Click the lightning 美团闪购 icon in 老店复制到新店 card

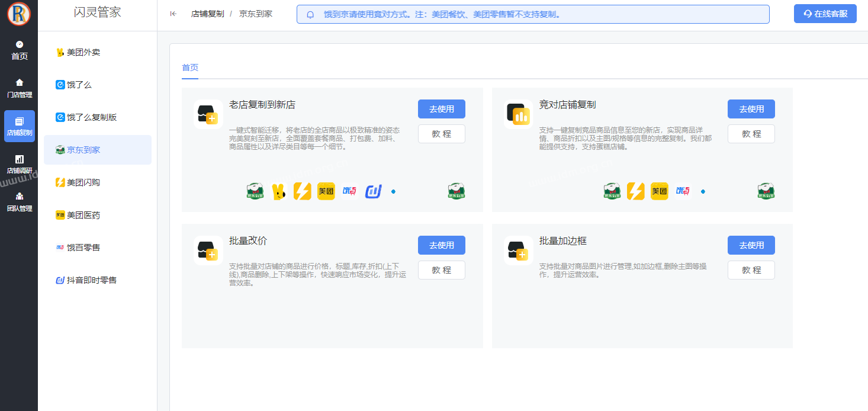[303, 191]
